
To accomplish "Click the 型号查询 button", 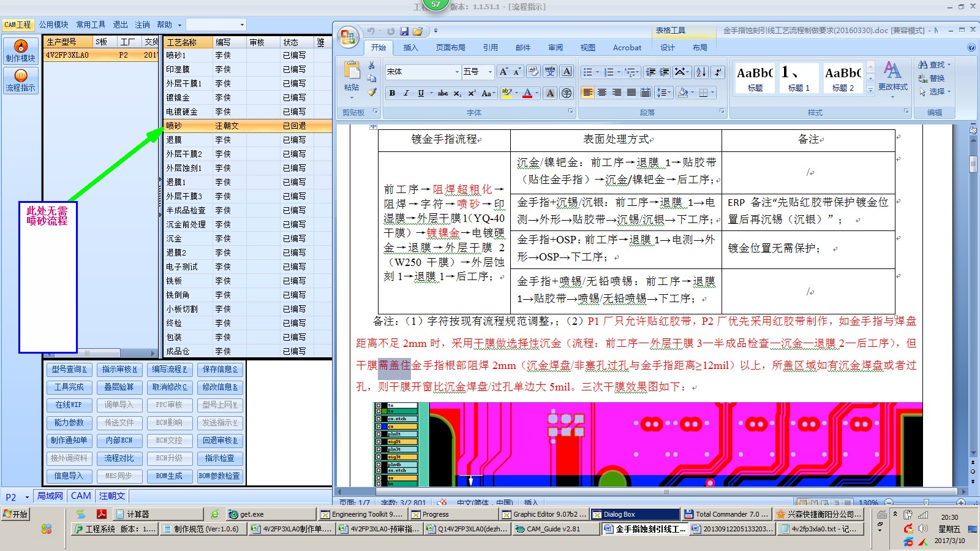I will (69, 370).
